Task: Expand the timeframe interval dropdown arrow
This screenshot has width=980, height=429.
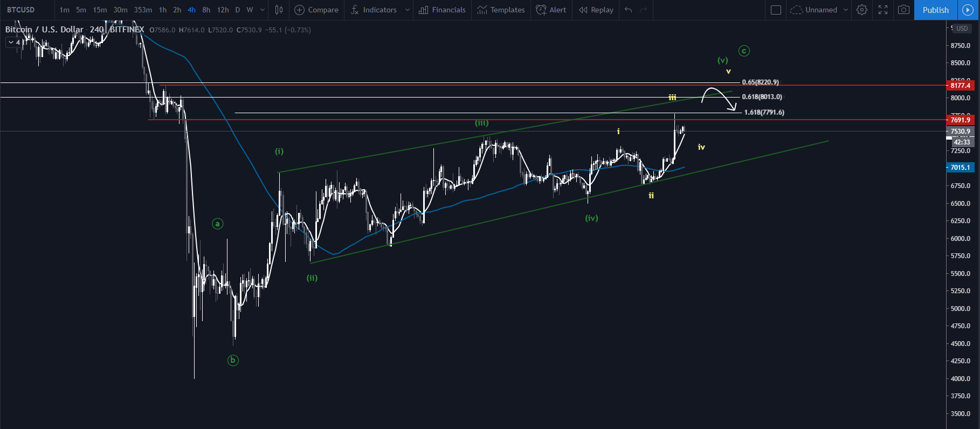Action: pyautogui.click(x=263, y=10)
